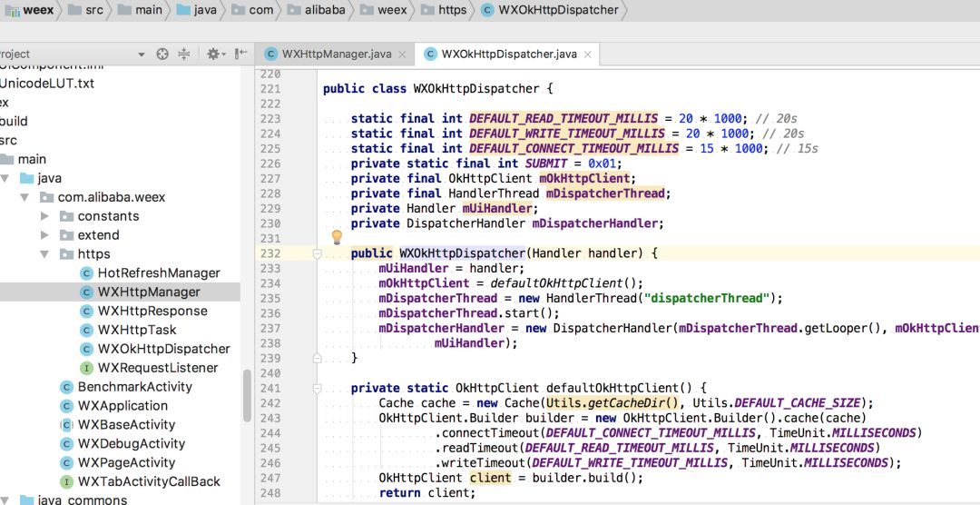Image resolution: width=980 pixels, height=505 pixels.
Task: Click the build folder in the tree
Action: pyautogui.click(x=14, y=122)
